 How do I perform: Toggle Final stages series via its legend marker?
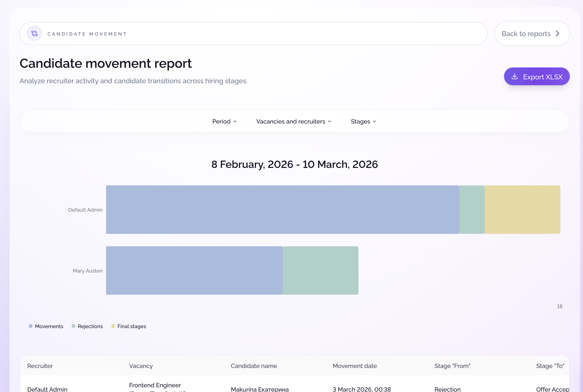point(113,326)
